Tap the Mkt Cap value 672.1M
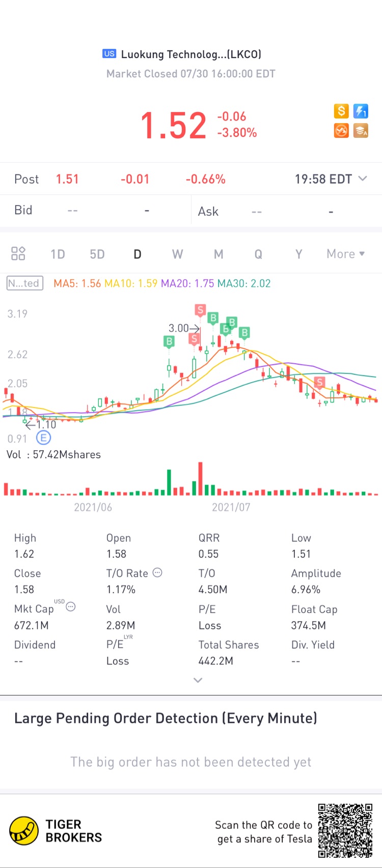 (x=31, y=625)
